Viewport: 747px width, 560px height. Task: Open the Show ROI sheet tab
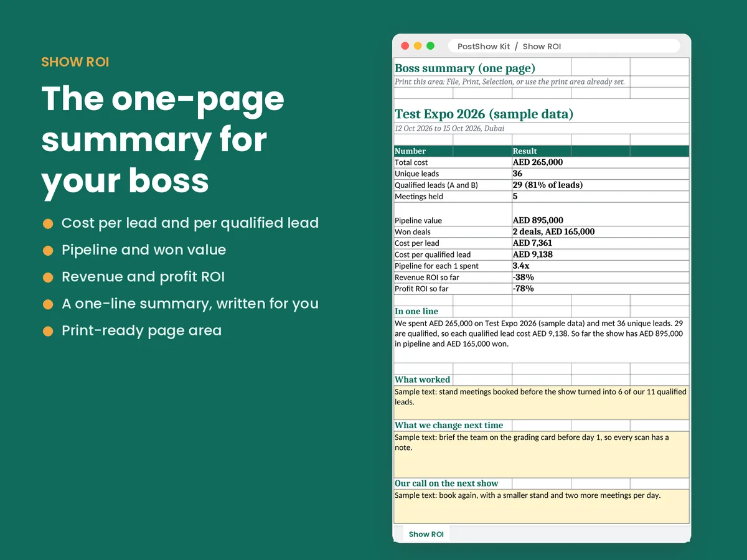click(426, 534)
